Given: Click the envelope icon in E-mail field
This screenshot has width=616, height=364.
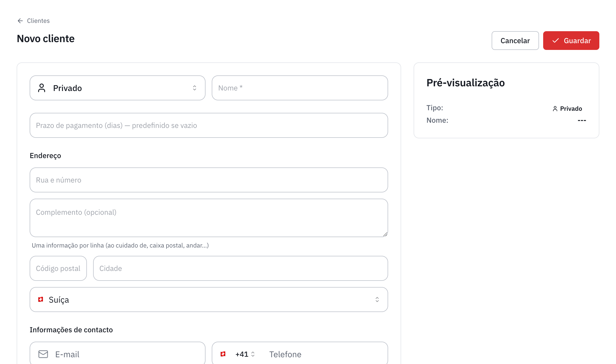Looking at the screenshot, I should tap(43, 354).
